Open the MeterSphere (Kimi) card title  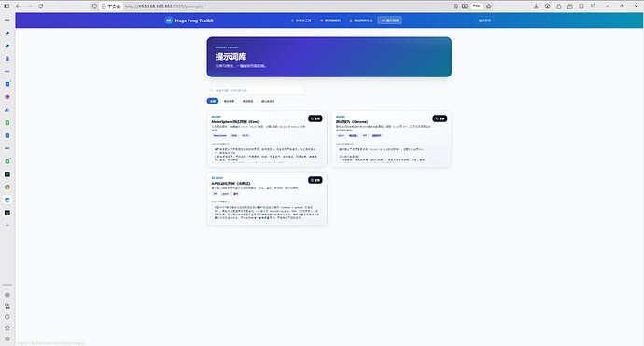[235, 122]
